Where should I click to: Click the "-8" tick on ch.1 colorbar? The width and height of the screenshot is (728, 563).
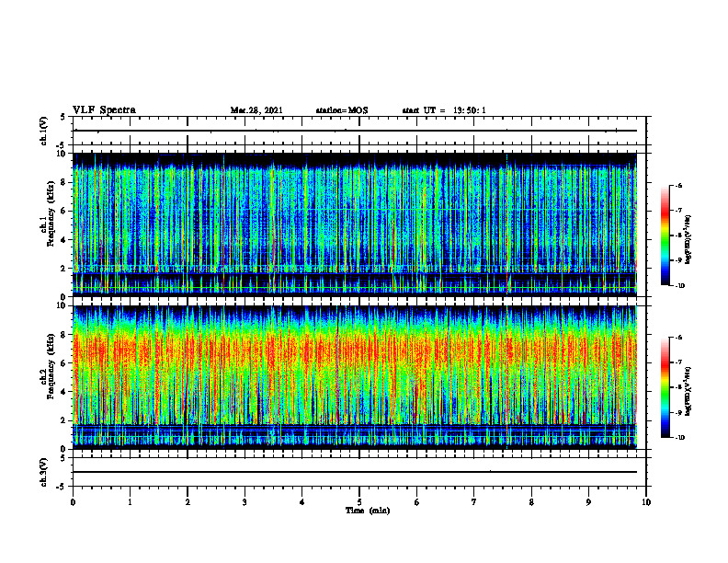tap(678, 236)
